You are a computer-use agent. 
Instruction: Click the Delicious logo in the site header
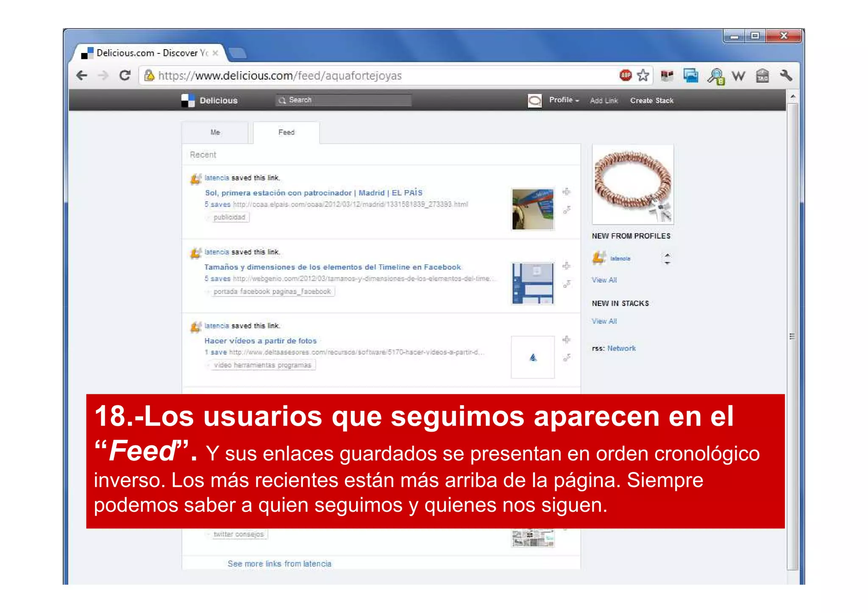[209, 100]
